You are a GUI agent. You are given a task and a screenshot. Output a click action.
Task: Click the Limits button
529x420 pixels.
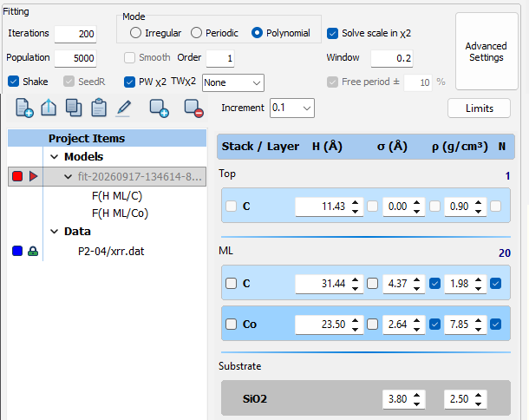point(479,108)
